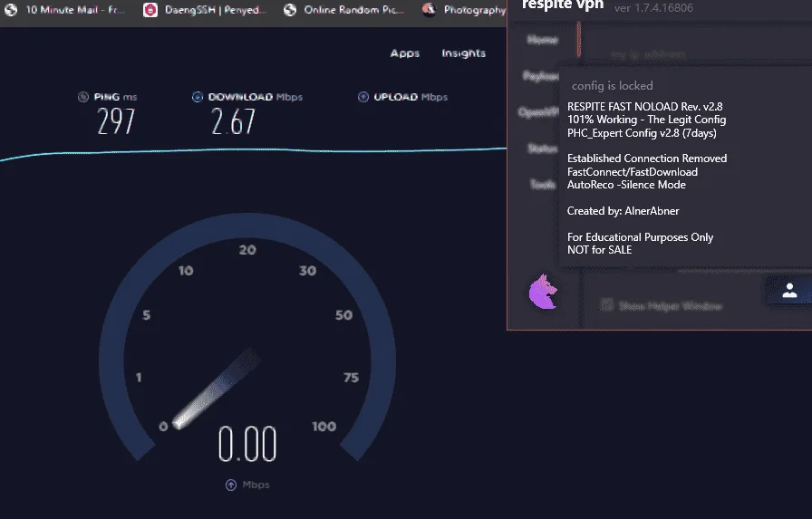Open the Home section in respite vpn
812x519 pixels.
pyautogui.click(x=543, y=40)
